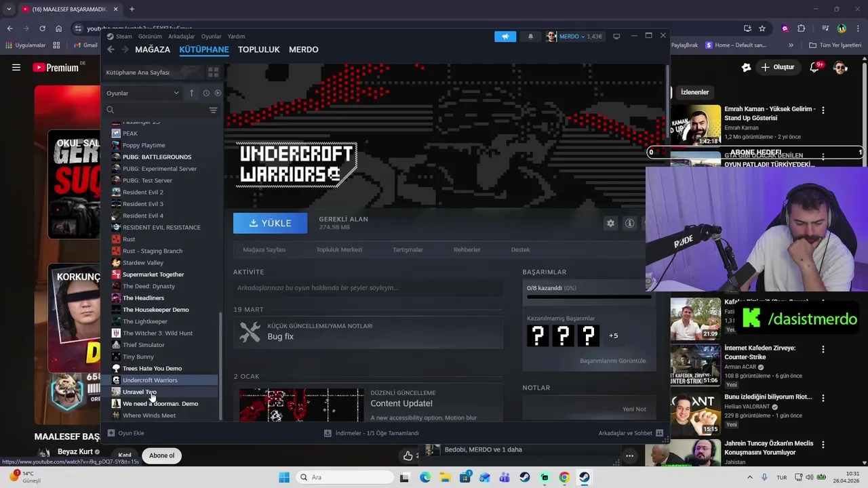868x488 pixels.
Task: Go back with Steam's left arrow
Action: pyautogui.click(x=111, y=49)
